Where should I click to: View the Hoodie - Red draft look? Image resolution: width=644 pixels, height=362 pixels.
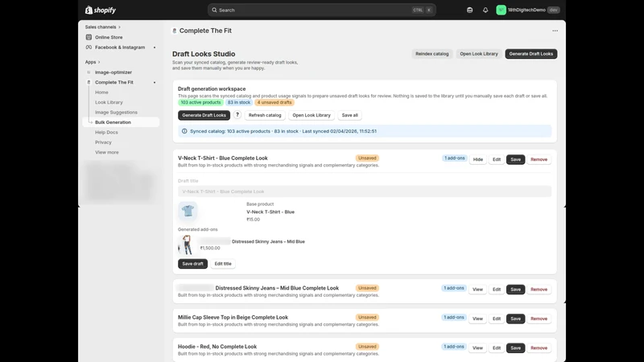point(477,348)
